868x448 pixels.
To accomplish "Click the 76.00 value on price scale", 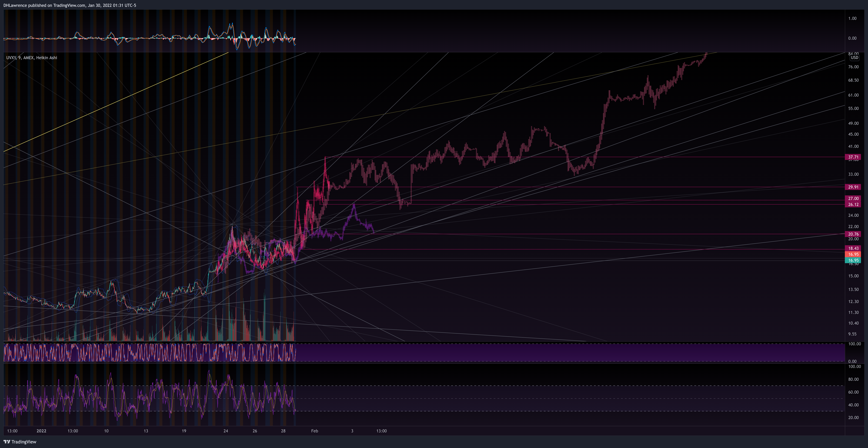I will (x=853, y=67).
